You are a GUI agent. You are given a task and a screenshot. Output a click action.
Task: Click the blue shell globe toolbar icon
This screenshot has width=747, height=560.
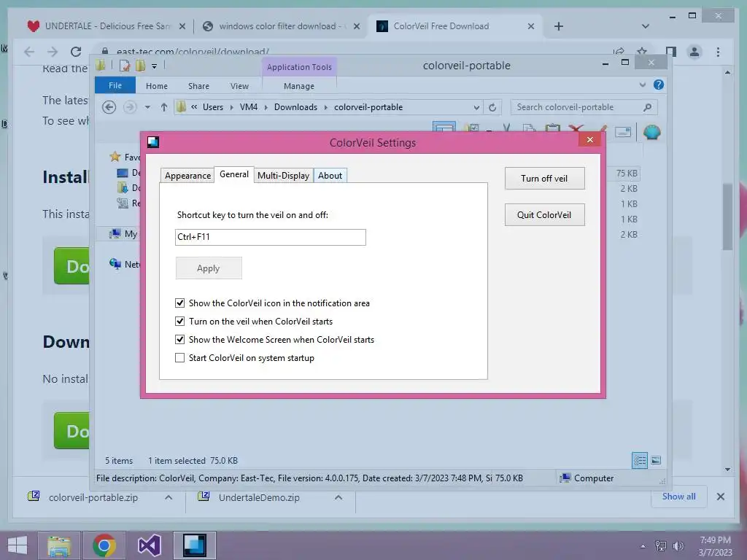[x=651, y=131]
